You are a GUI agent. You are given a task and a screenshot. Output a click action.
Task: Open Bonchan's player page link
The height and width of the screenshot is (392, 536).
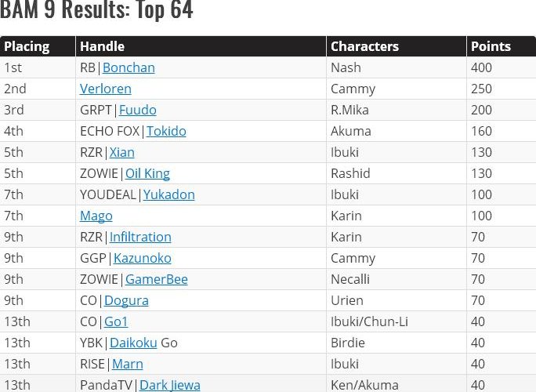tap(129, 67)
